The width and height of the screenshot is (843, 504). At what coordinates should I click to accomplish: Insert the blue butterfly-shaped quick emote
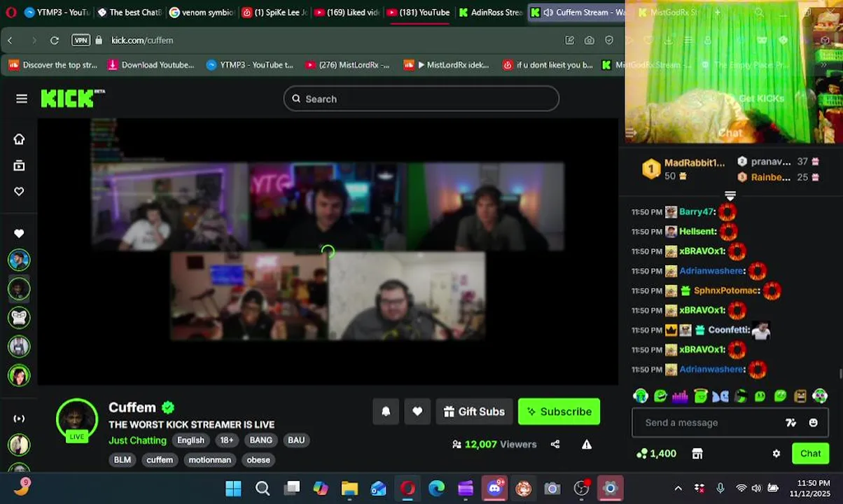click(720, 396)
